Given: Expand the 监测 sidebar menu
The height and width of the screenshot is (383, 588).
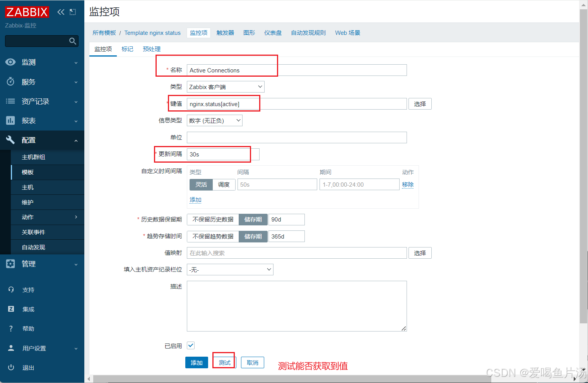Looking at the screenshot, I should tap(76, 63).
